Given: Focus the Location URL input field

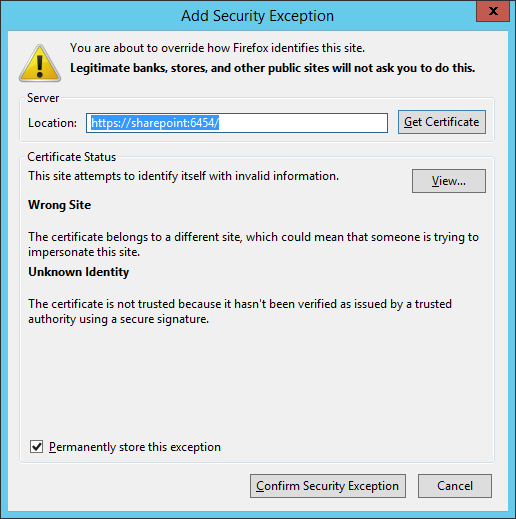Looking at the screenshot, I should tap(237, 123).
